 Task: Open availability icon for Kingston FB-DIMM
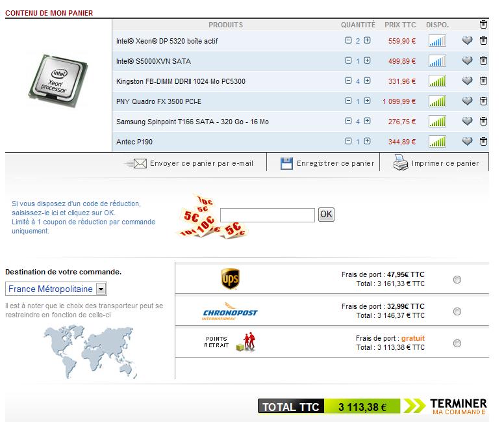437,81
